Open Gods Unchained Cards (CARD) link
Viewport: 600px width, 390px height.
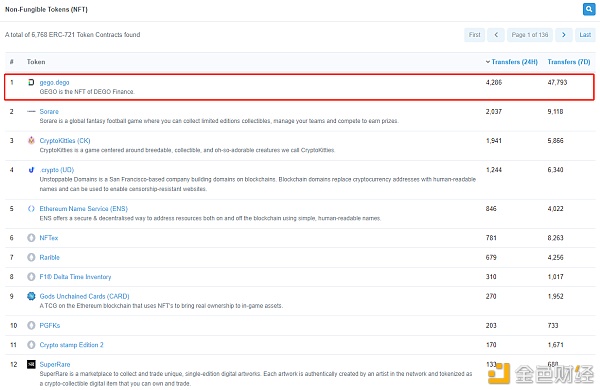[85, 296]
